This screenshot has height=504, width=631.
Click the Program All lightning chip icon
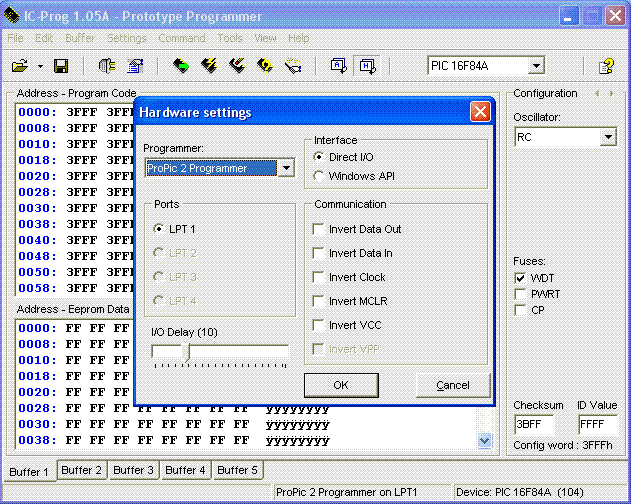(x=209, y=66)
